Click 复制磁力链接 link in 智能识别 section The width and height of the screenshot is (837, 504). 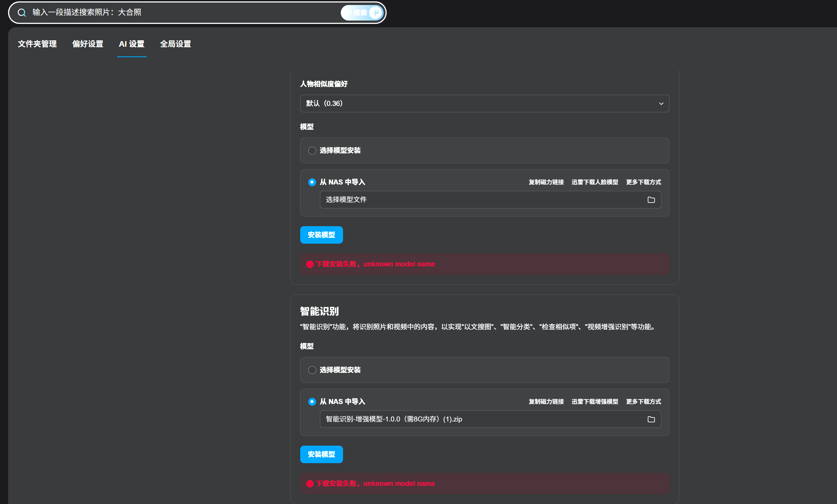(546, 402)
